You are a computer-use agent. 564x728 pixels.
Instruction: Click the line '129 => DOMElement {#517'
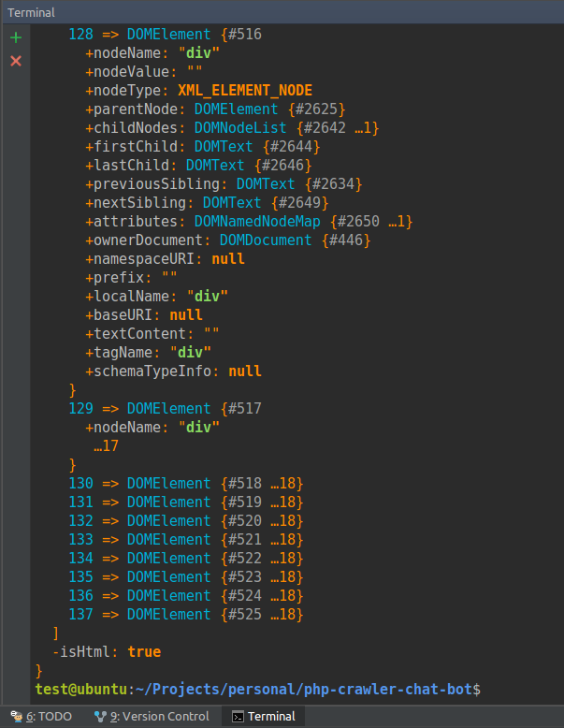click(x=165, y=409)
